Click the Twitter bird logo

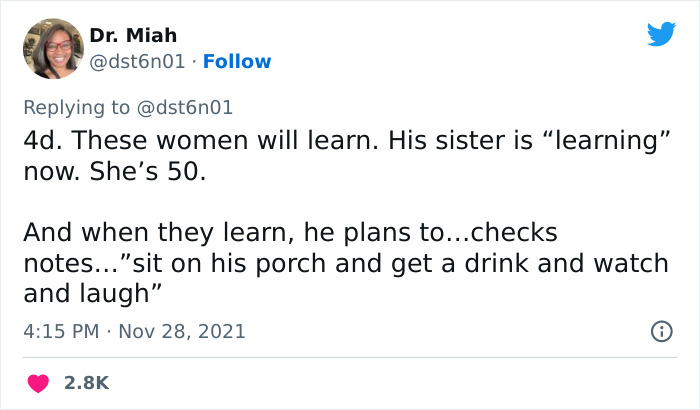pyautogui.click(x=661, y=34)
